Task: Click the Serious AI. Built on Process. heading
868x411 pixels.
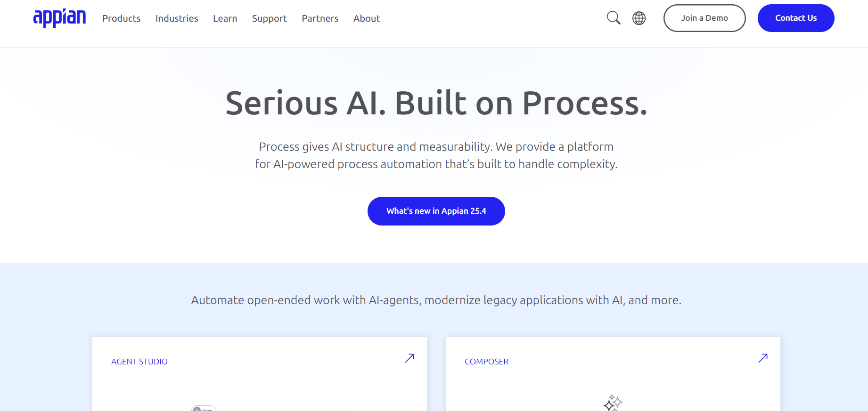Action: click(436, 103)
